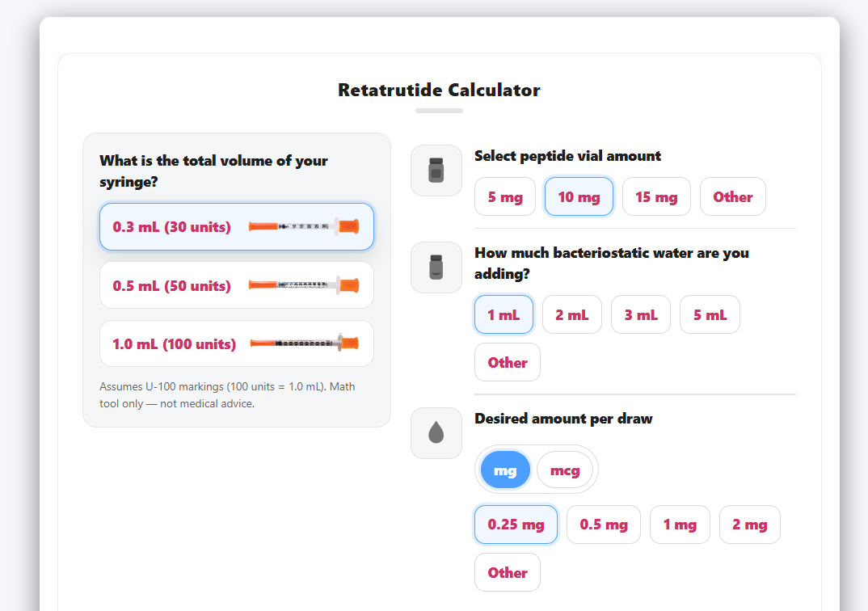Click the Retatrutide Calculator heading
Image resolution: width=868 pixels, height=611 pixels.
click(x=439, y=91)
